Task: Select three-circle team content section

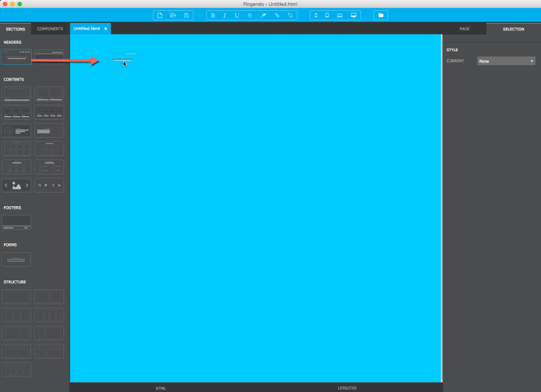Action: click(x=16, y=167)
